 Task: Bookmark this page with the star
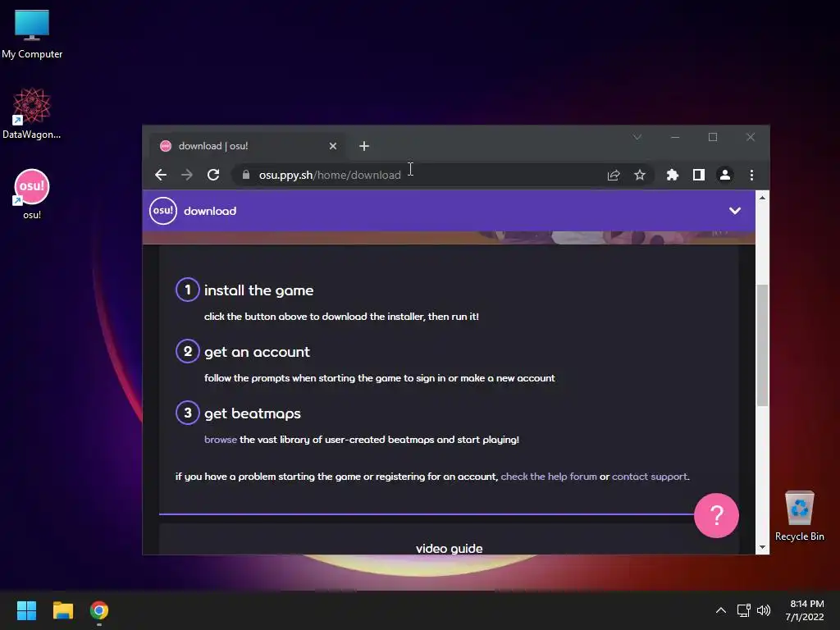point(640,175)
